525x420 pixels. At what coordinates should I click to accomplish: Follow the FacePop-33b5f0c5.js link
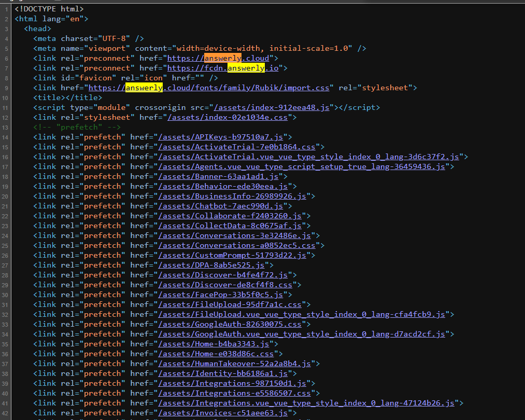(221, 295)
